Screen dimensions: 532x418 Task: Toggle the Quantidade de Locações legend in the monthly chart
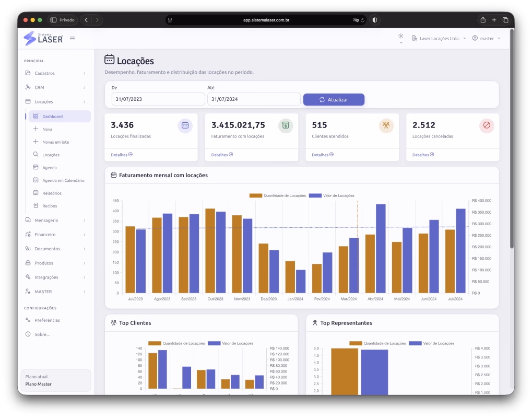coord(278,195)
